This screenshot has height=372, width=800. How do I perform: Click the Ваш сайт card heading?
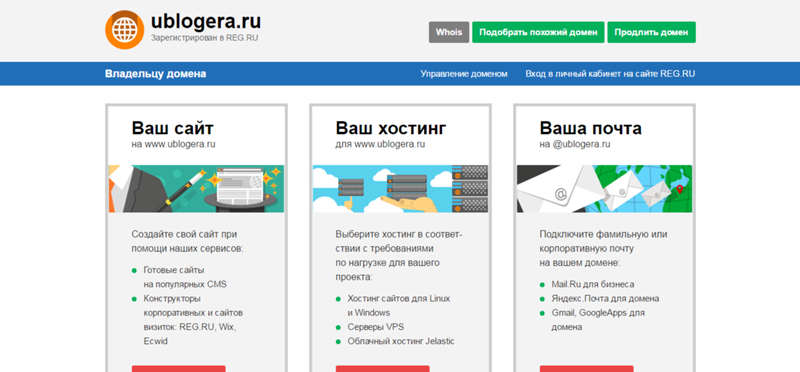[173, 128]
